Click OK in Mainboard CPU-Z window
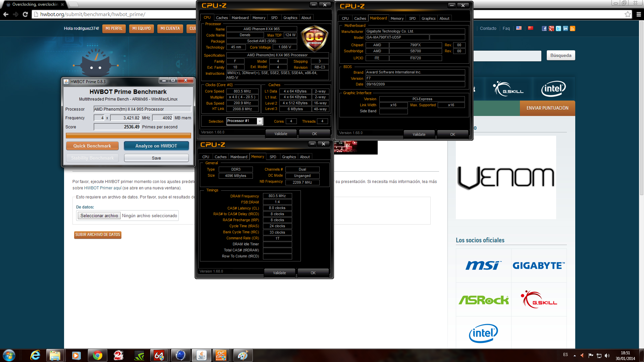644x362 pixels. pyautogui.click(x=452, y=134)
